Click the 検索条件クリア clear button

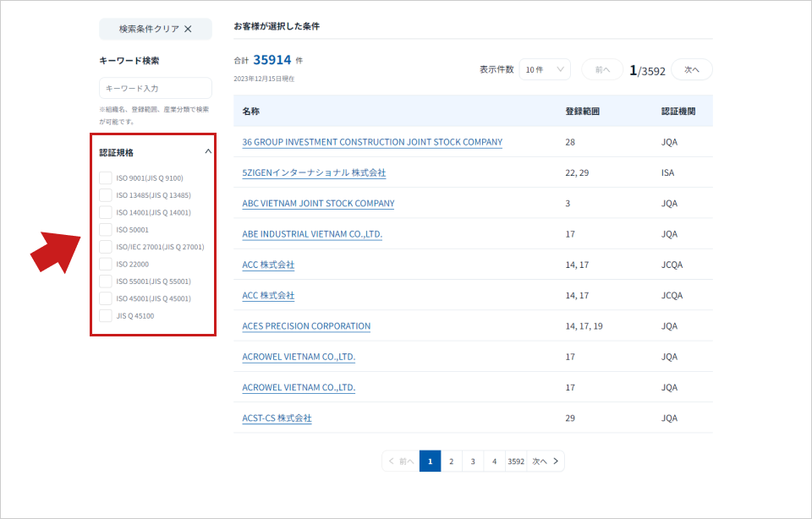point(156,29)
